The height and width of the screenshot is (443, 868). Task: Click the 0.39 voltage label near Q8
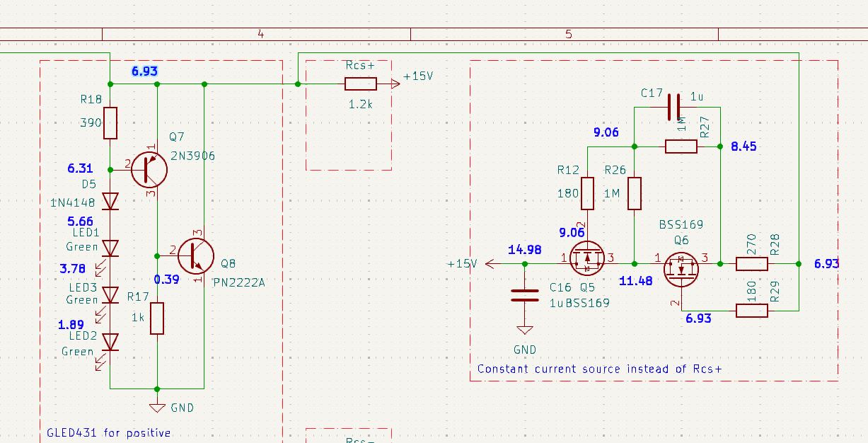click(x=166, y=279)
